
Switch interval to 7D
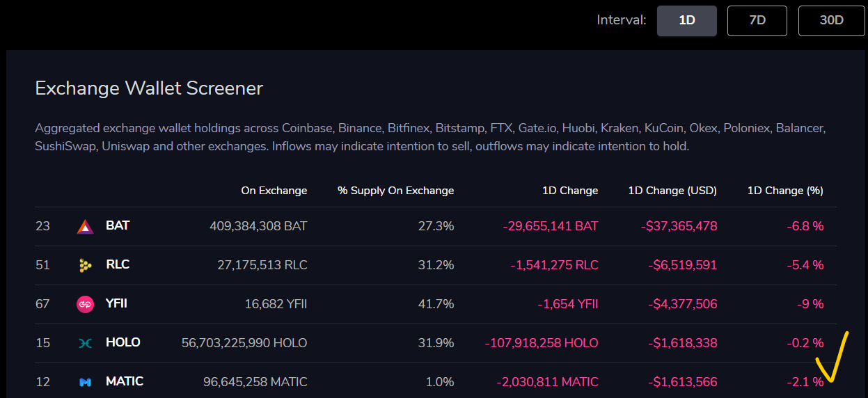757,20
